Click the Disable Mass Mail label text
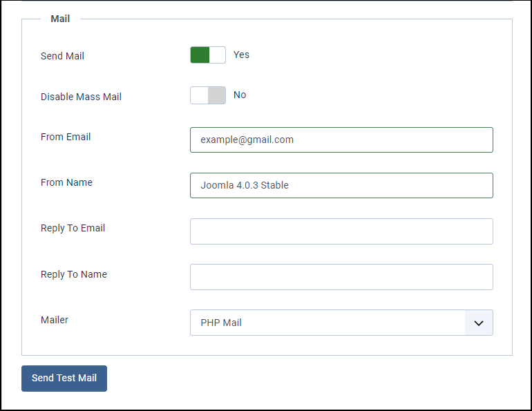 pyautogui.click(x=81, y=97)
